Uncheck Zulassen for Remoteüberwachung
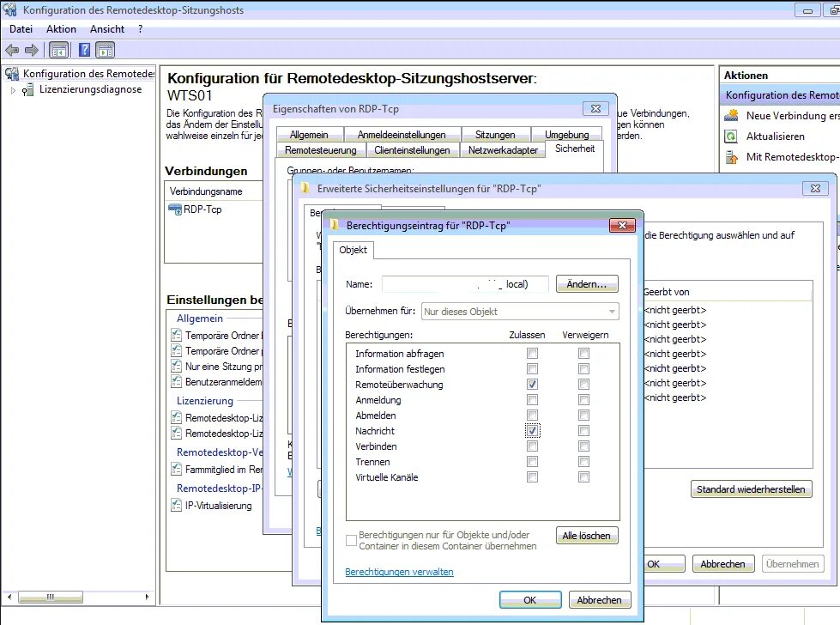 click(x=532, y=385)
